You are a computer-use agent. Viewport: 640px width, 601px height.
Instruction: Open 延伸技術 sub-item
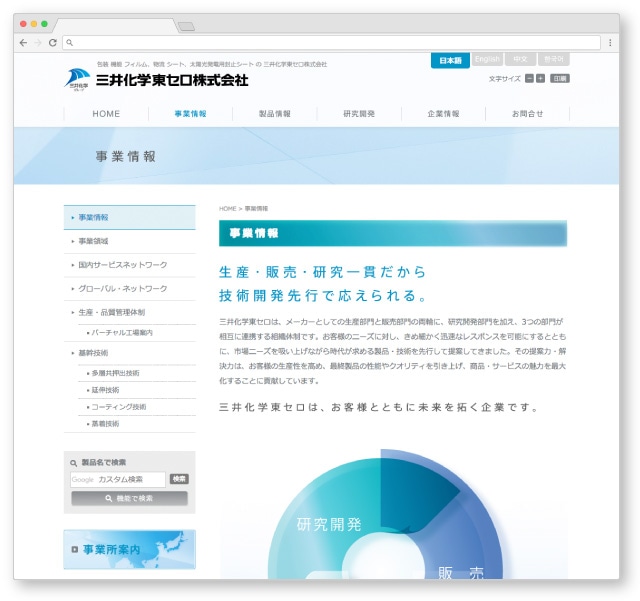137,390
